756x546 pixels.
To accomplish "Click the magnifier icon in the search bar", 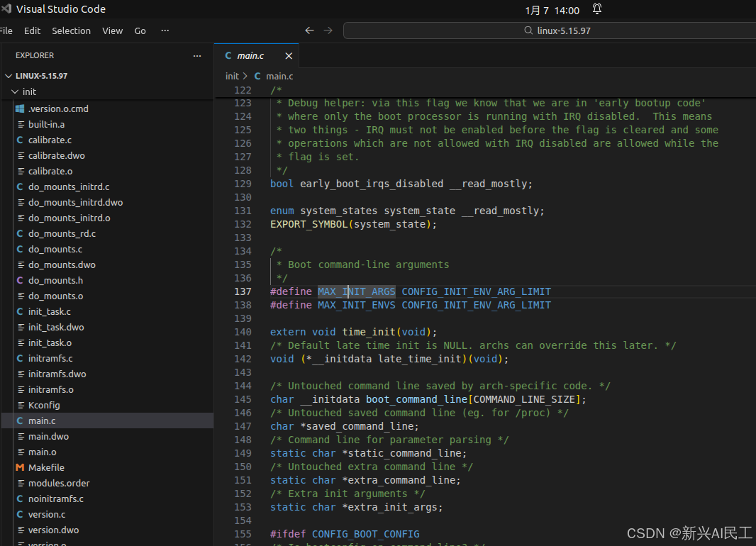I will 528,30.
